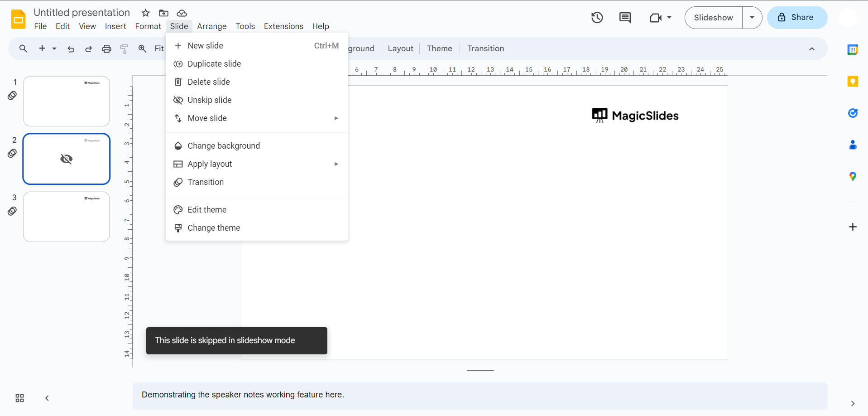Open Google Calendar side panel icon
The height and width of the screenshot is (416, 868).
pyautogui.click(x=853, y=50)
